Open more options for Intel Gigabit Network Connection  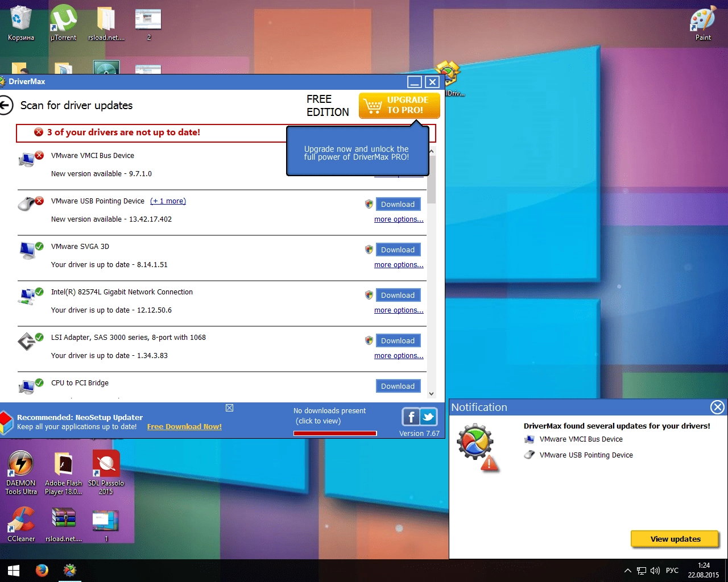pos(399,310)
